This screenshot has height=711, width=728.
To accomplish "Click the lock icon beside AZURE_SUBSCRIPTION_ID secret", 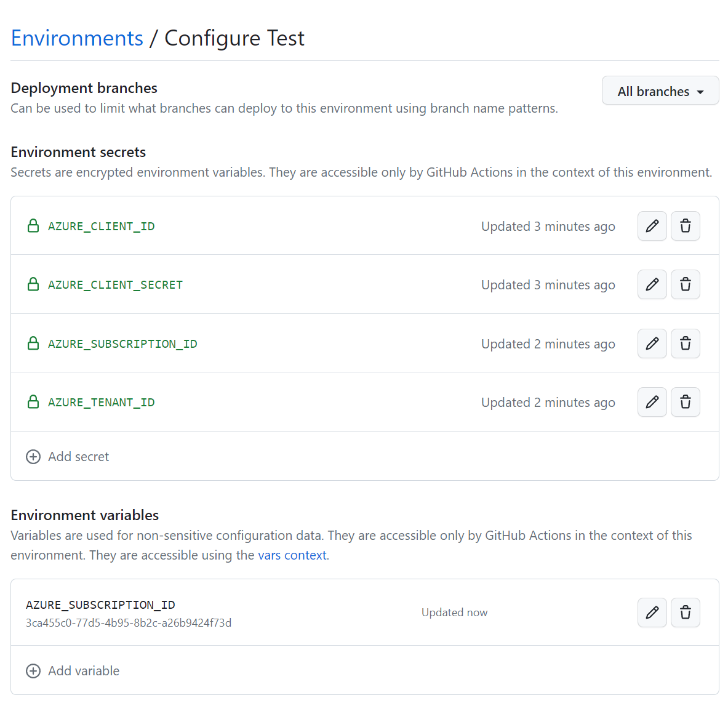I will pos(33,343).
